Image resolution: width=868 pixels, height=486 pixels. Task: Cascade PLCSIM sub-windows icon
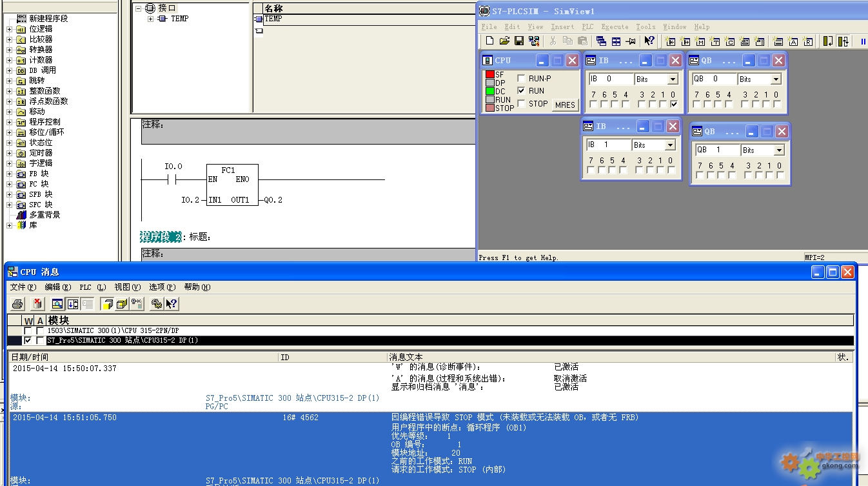pos(602,41)
